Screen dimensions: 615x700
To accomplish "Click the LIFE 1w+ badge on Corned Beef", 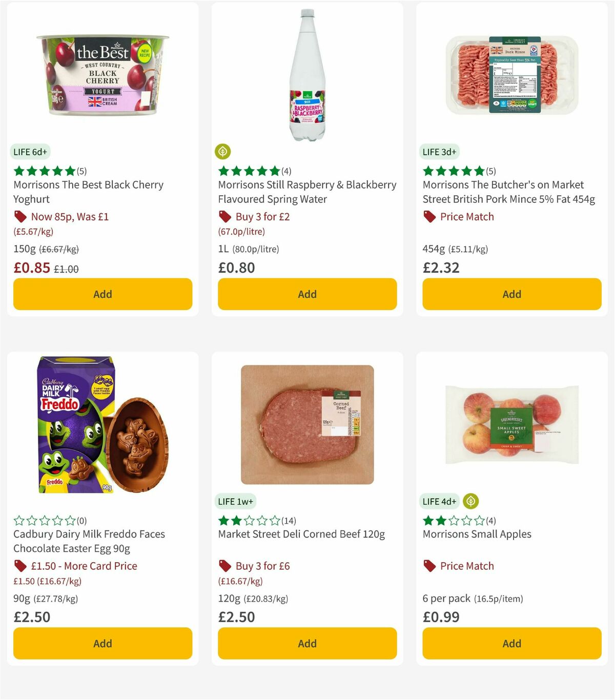I will (235, 501).
